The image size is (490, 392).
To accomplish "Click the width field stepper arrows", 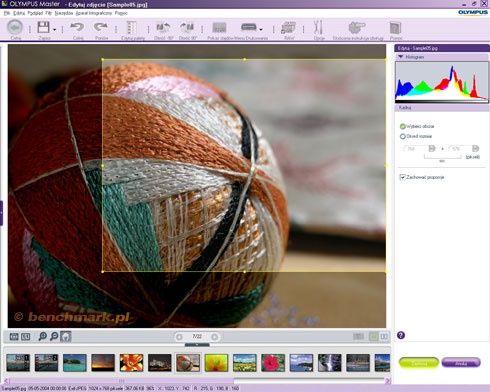I will tap(432, 148).
